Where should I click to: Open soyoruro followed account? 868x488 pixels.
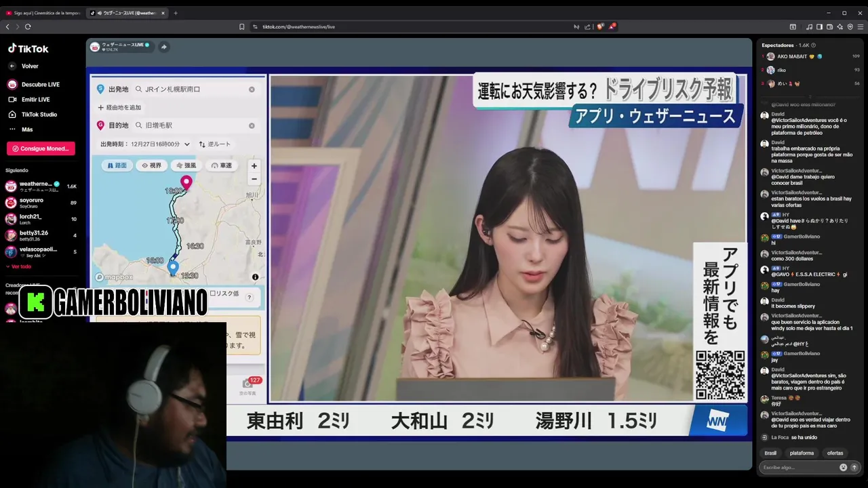(x=41, y=202)
